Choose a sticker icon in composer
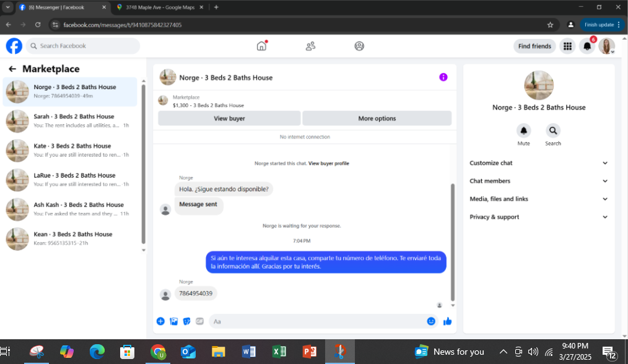The width and height of the screenshot is (628, 364). [186, 321]
